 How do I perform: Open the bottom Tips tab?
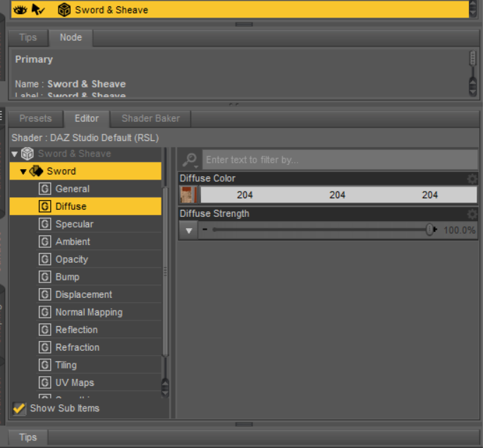coord(28,437)
